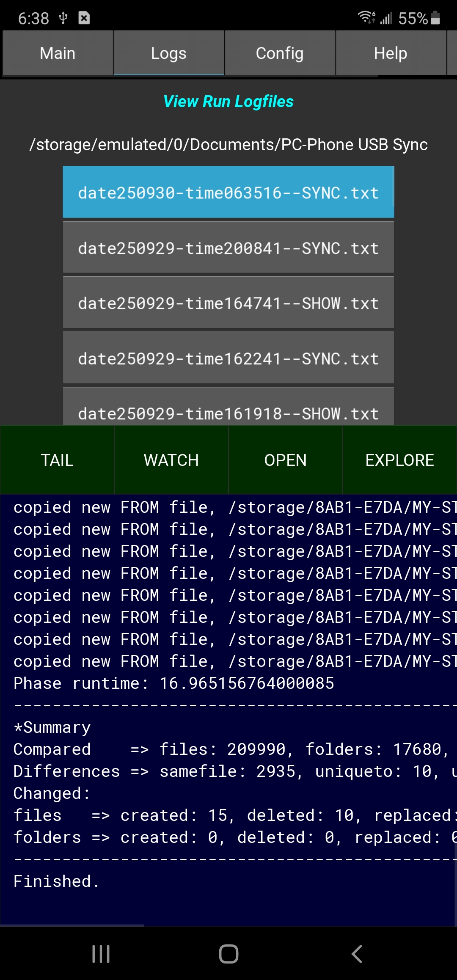The width and height of the screenshot is (457, 980).
Task: Tap the EXPLORE button
Action: point(399,460)
